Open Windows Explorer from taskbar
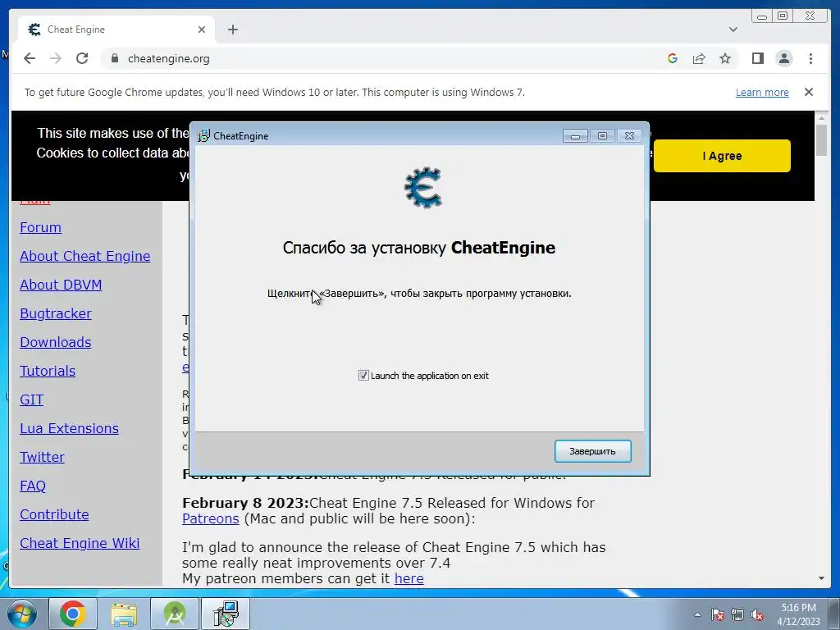The width and height of the screenshot is (840, 630). click(x=124, y=614)
